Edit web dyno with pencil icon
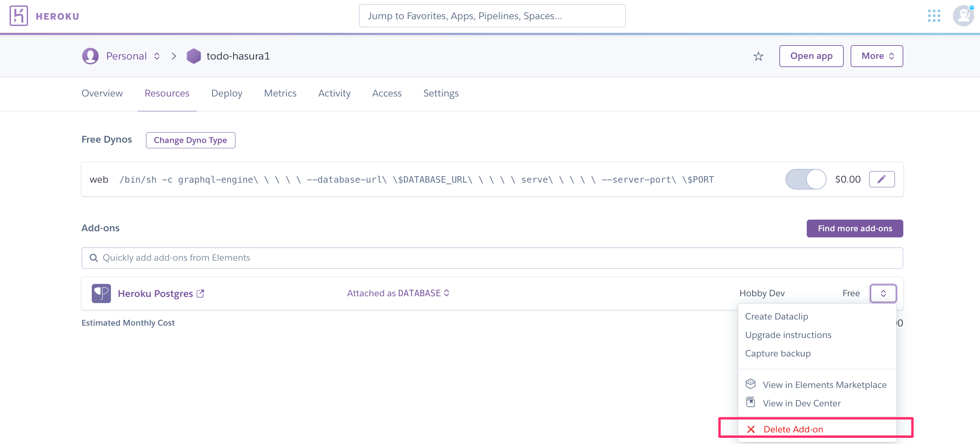Screen dimensions: 980x444 [881, 180]
